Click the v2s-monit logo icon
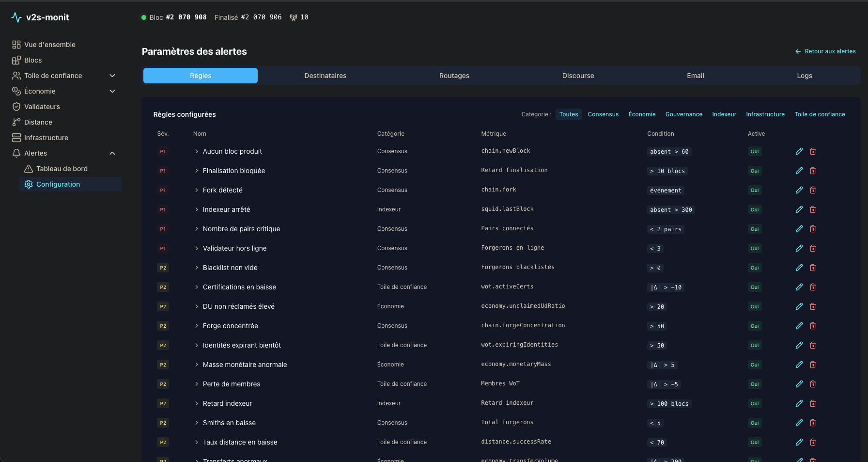868x462 pixels. (x=16, y=17)
